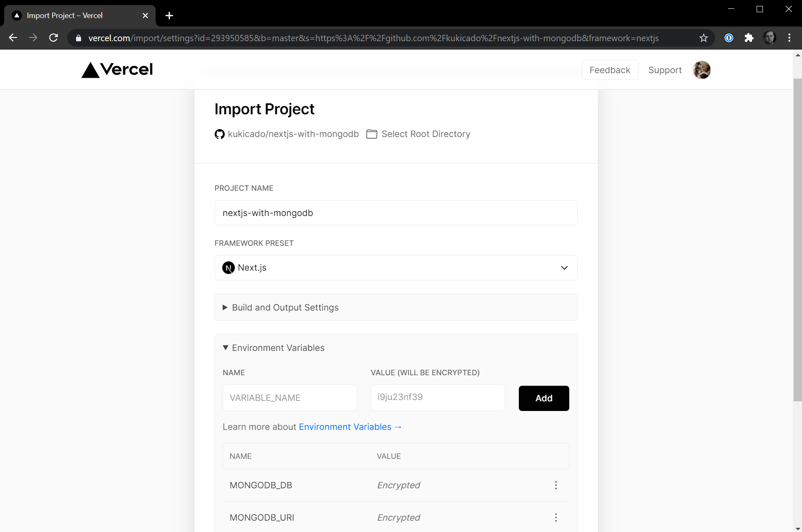Select the MONGODB_URI variable name

[x=262, y=518]
